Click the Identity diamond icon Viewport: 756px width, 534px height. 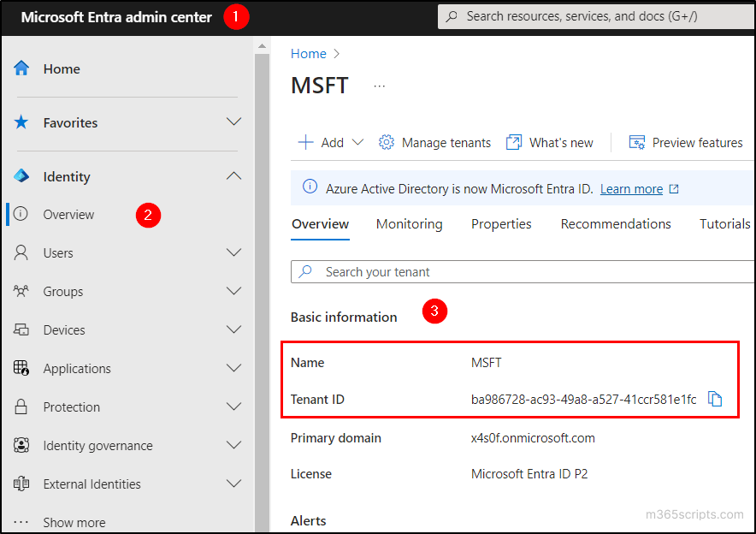21,176
